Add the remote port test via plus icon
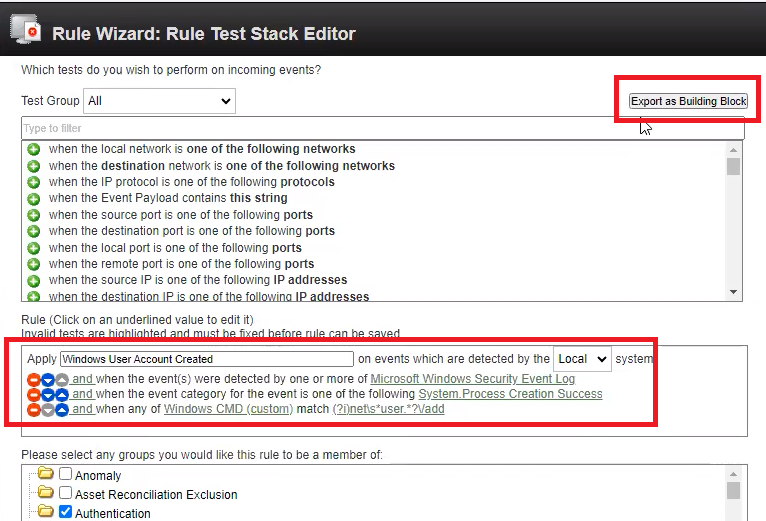Viewport: 766px width, 521px height. (34, 264)
